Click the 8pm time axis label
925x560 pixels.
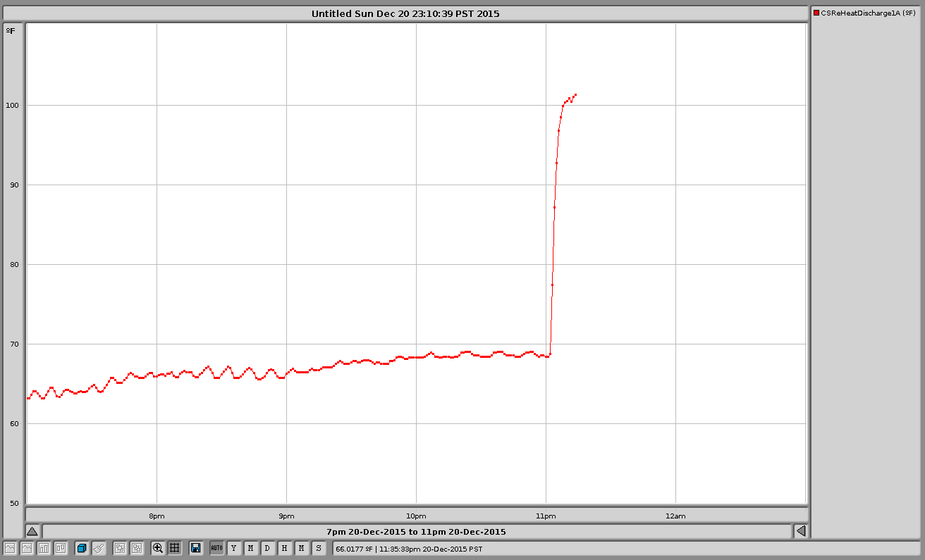tap(157, 516)
